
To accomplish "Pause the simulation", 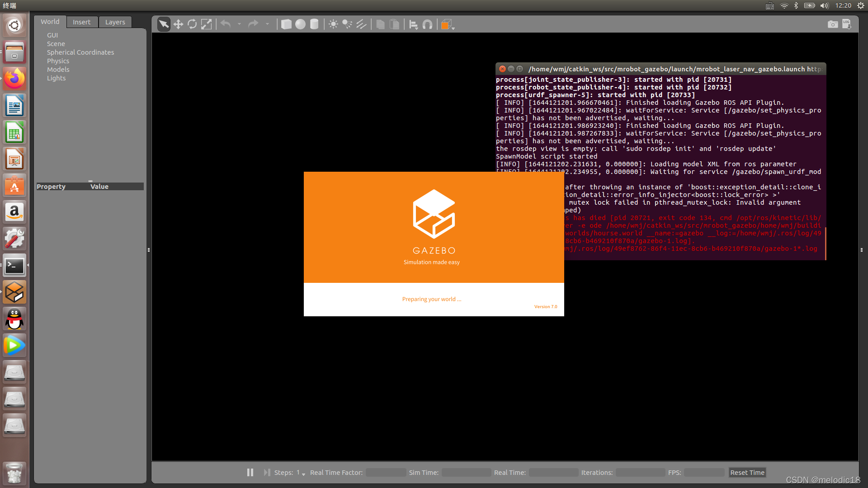I will 250,472.
